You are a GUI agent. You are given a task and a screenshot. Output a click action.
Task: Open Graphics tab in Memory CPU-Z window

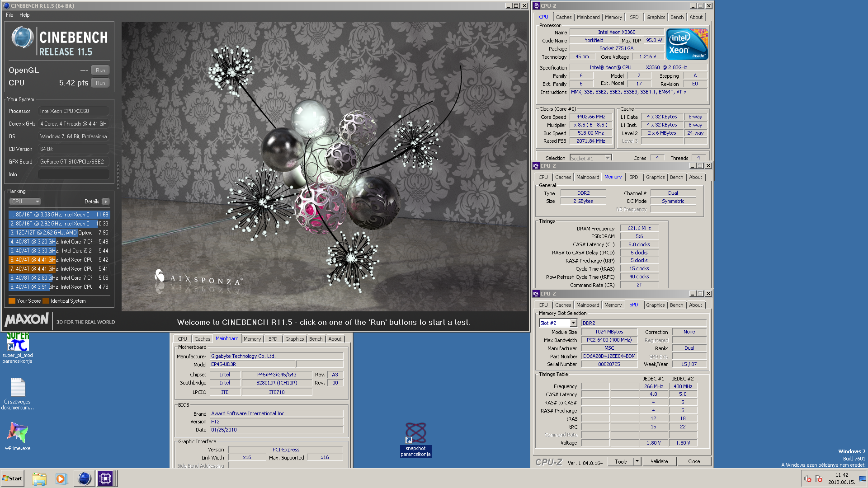click(655, 177)
